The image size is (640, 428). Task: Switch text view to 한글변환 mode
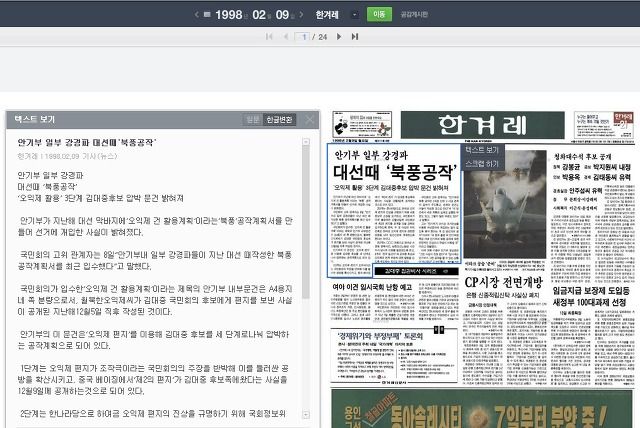click(279, 120)
